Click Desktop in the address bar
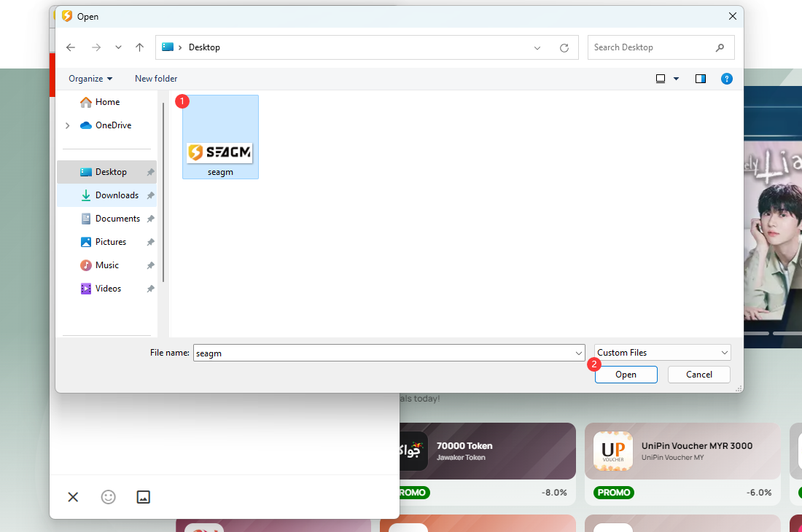802x532 pixels. [x=204, y=47]
